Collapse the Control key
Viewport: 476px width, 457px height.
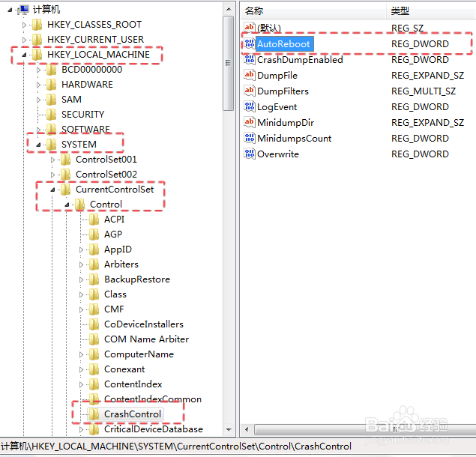[x=67, y=205]
